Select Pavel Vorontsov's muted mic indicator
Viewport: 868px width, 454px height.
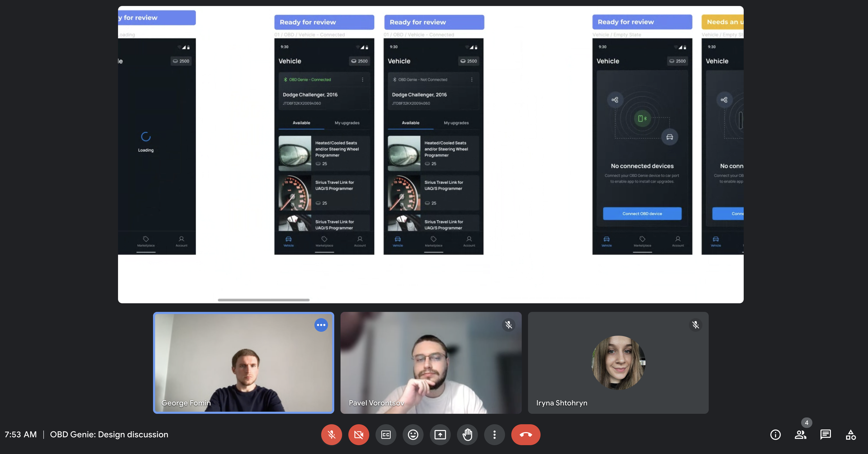(x=509, y=325)
